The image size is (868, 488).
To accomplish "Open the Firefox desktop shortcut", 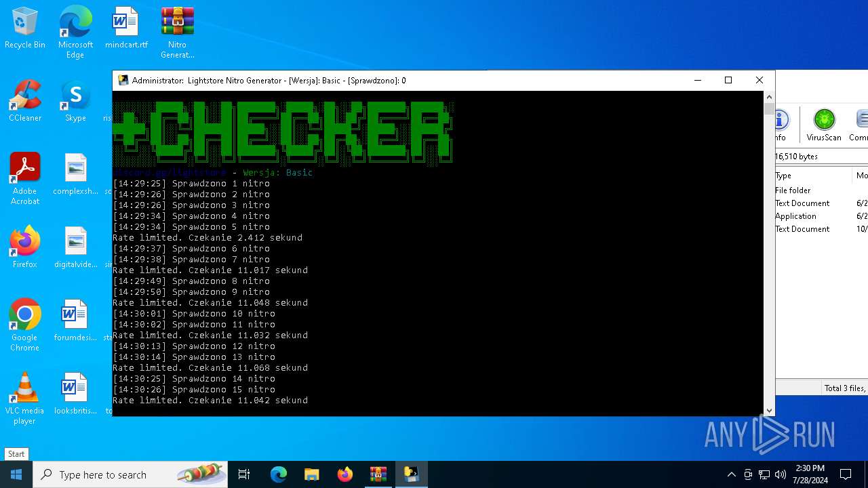I will (x=25, y=248).
